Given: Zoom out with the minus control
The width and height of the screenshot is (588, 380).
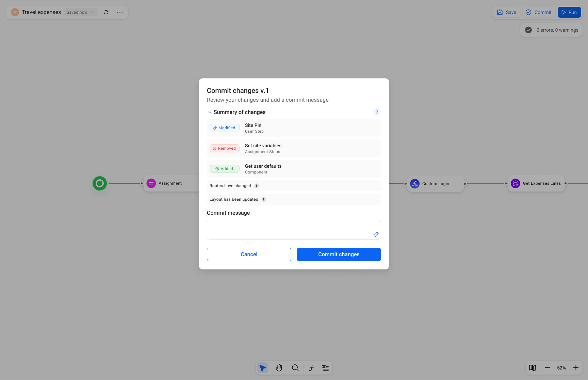Looking at the screenshot, I should click(x=548, y=368).
